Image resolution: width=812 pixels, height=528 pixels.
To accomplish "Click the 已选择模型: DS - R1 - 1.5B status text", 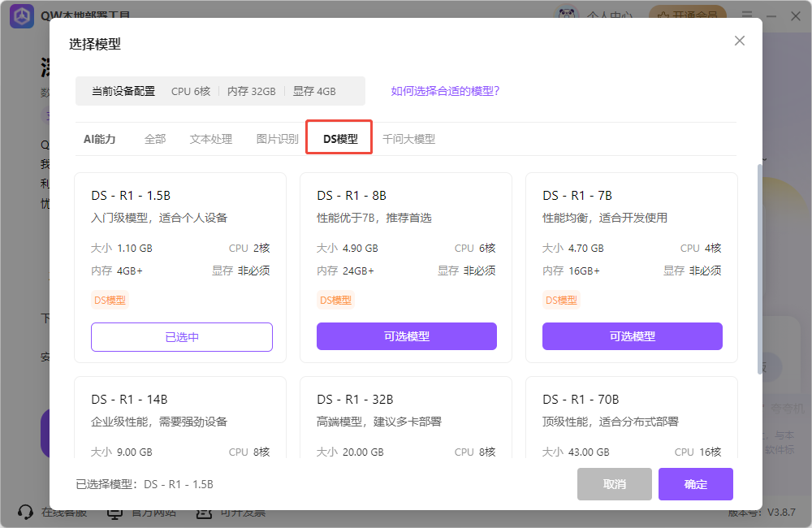I will tap(145, 484).
